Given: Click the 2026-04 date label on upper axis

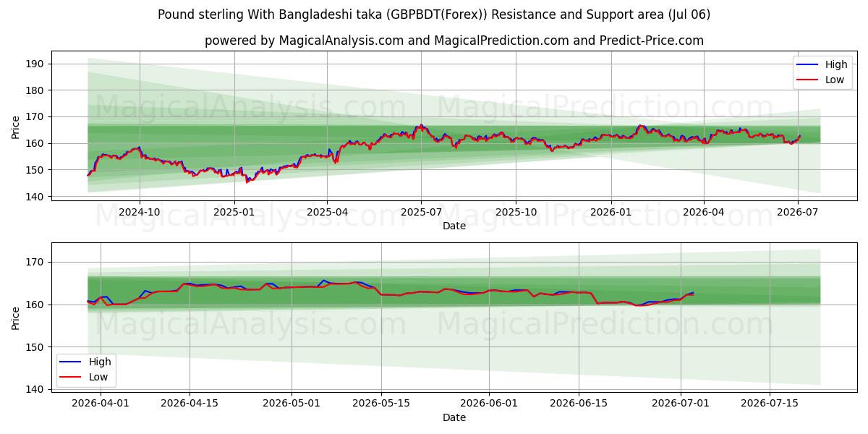Looking at the screenshot, I should point(704,213).
